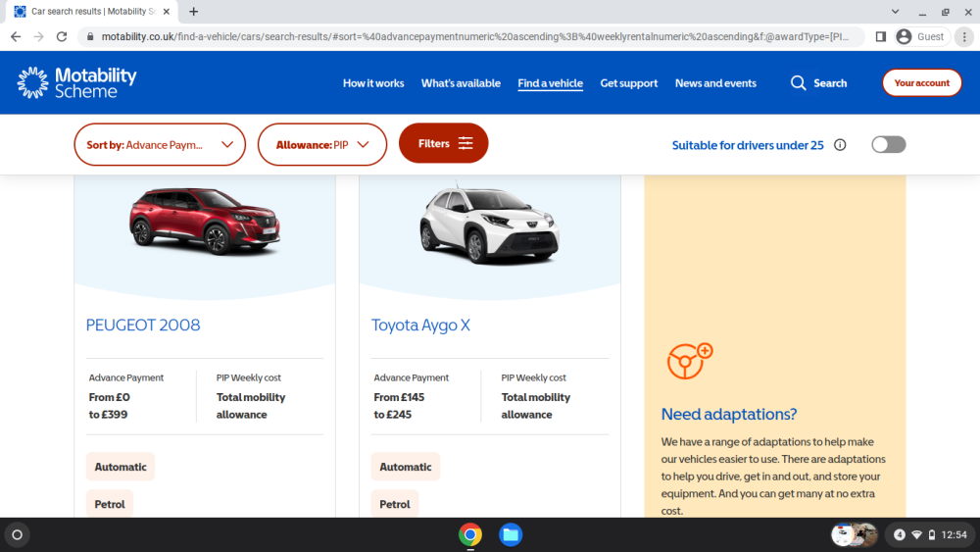Image resolution: width=980 pixels, height=552 pixels.
Task: Click the Motability Scheme logo
Action: click(x=76, y=82)
